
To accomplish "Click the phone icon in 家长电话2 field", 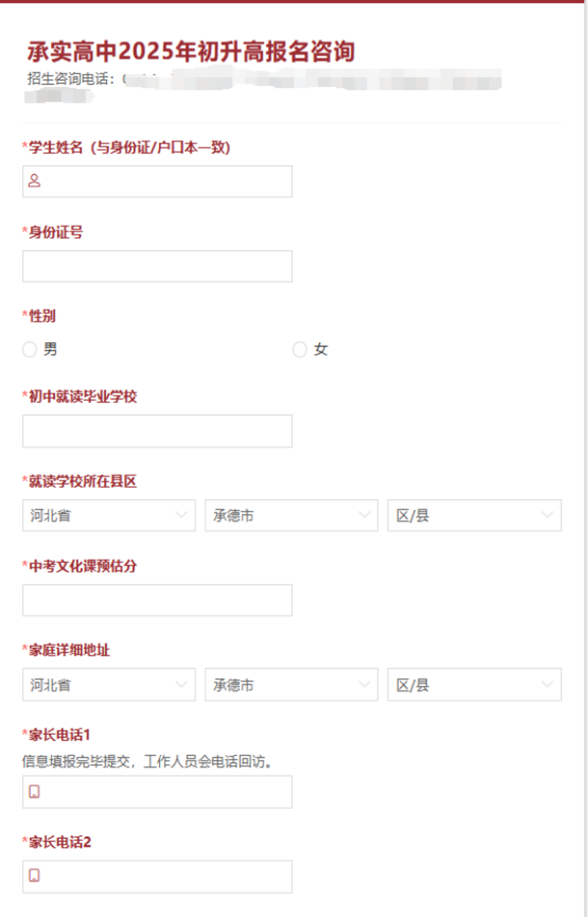I will tap(34, 876).
